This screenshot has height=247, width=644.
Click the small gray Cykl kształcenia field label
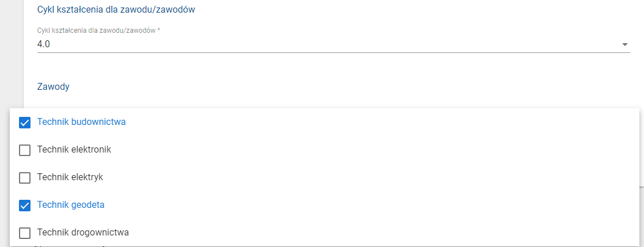pyautogui.click(x=96, y=30)
